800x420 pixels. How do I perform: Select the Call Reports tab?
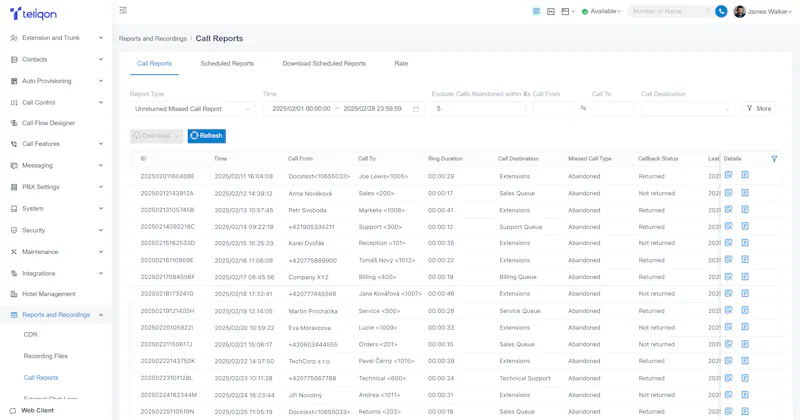pyautogui.click(x=154, y=63)
